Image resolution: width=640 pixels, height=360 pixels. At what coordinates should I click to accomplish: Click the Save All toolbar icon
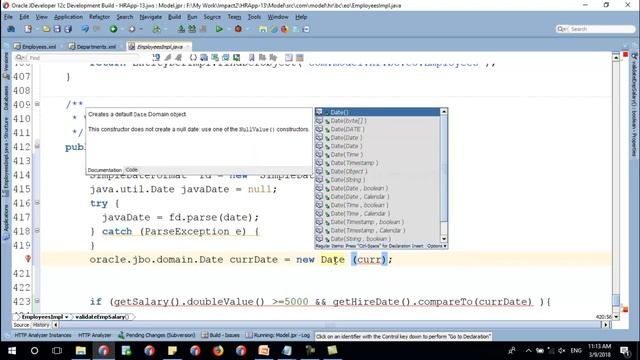pyautogui.click(x=68, y=29)
